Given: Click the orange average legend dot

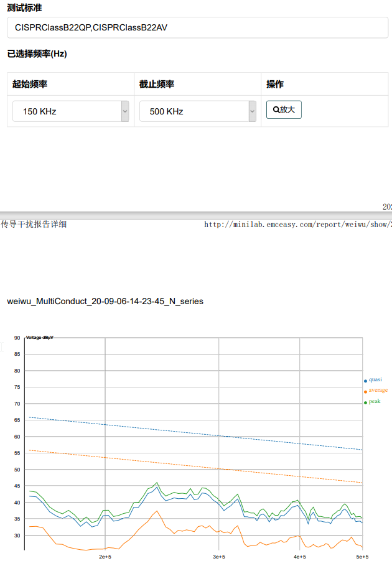Looking at the screenshot, I should click(x=365, y=391).
